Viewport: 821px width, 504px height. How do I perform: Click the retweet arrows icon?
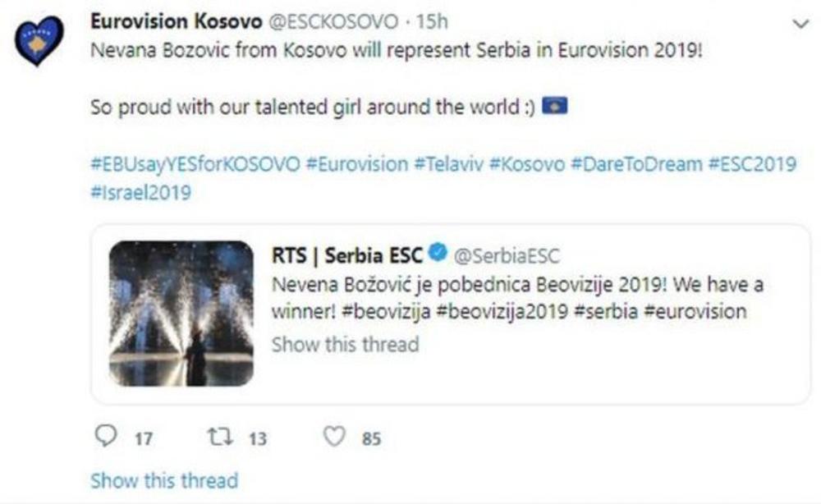tap(219, 438)
